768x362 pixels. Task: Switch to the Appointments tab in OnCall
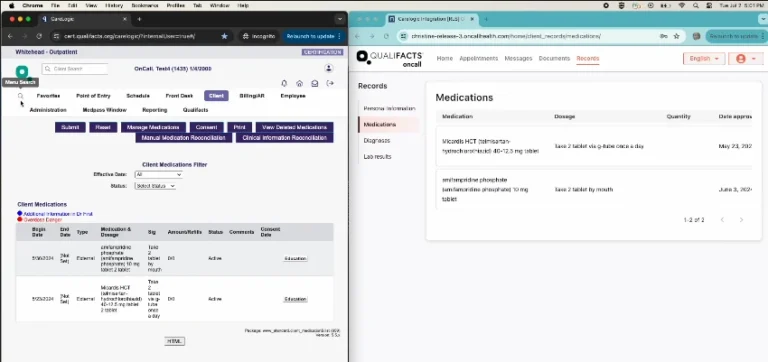(479, 58)
